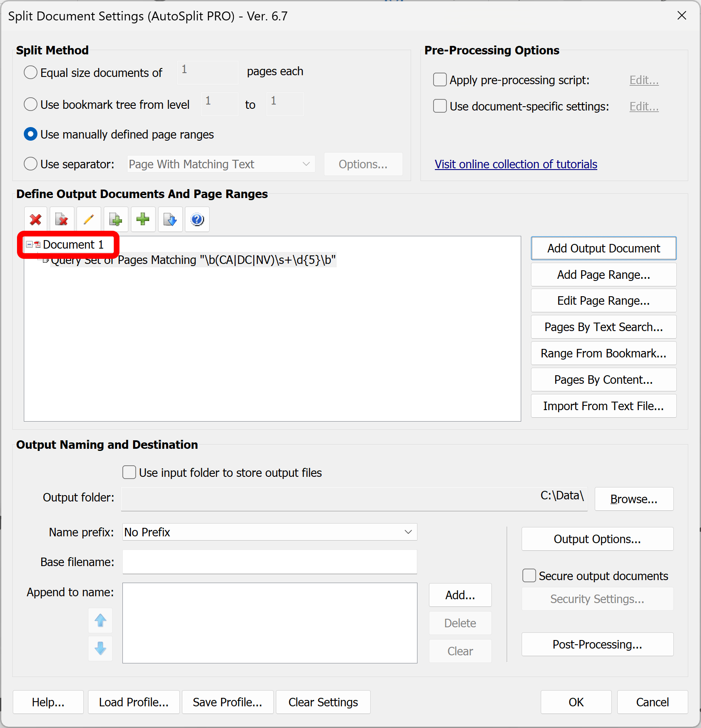Open Visit online collection of tutorials link
The height and width of the screenshot is (728, 701).
pos(516,164)
